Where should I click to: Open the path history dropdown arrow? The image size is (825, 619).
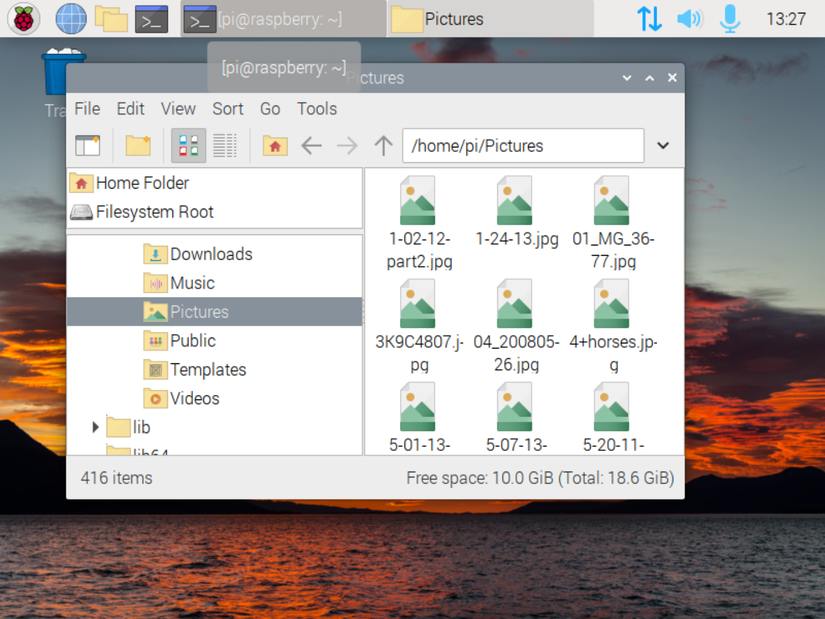[x=663, y=146]
